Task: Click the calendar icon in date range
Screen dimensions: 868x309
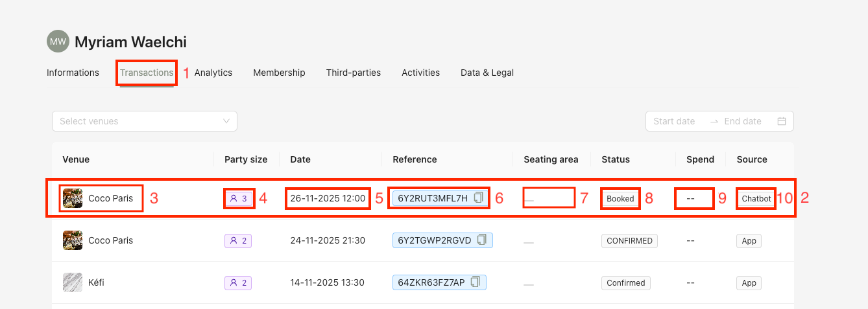Action: coord(782,121)
